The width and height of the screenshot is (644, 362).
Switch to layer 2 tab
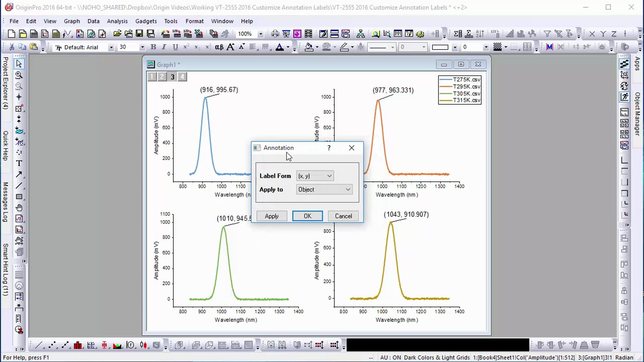[x=162, y=77]
